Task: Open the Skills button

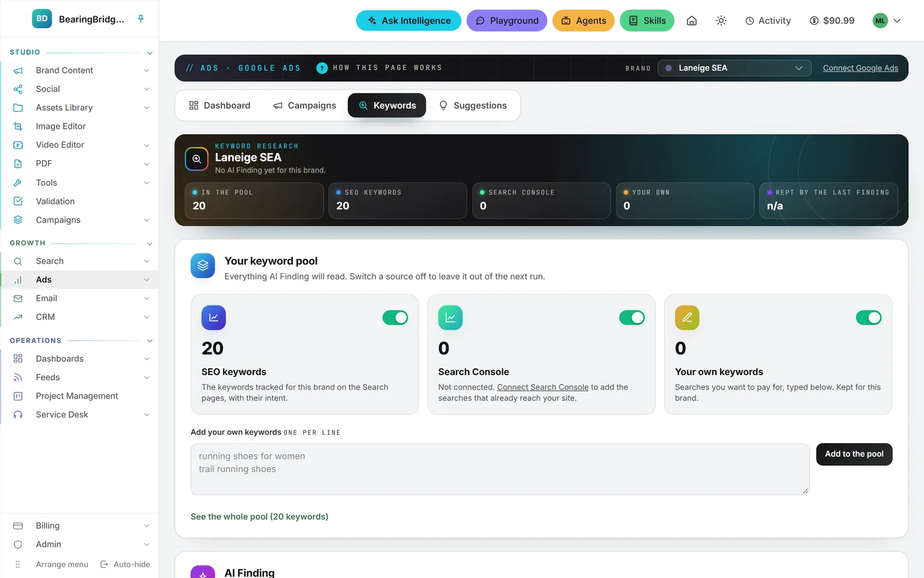Action: 647,20
